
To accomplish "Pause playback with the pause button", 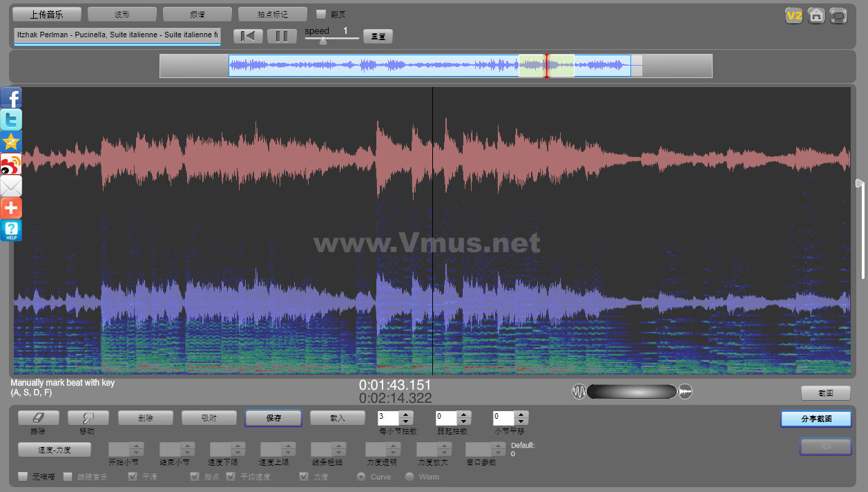I will (282, 37).
